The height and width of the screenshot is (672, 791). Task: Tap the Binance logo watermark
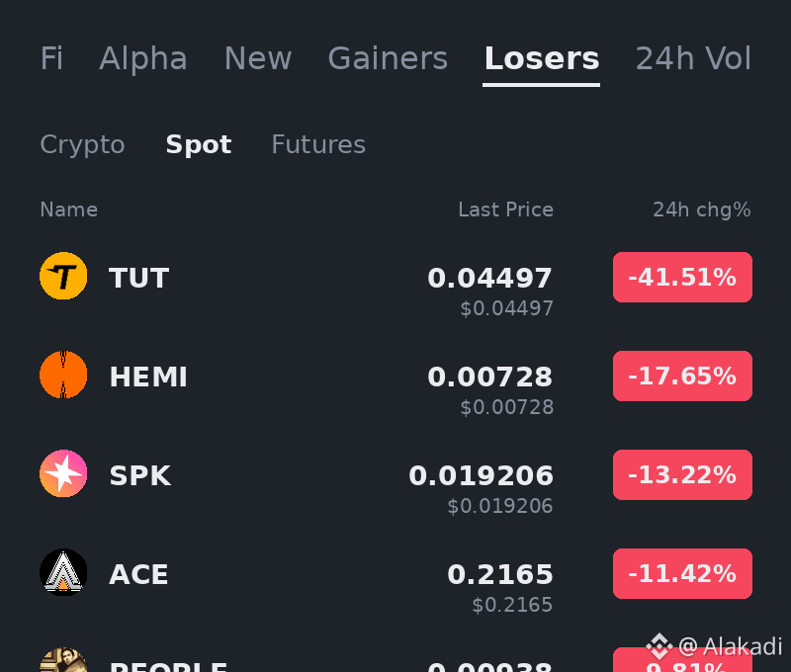[x=659, y=645]
